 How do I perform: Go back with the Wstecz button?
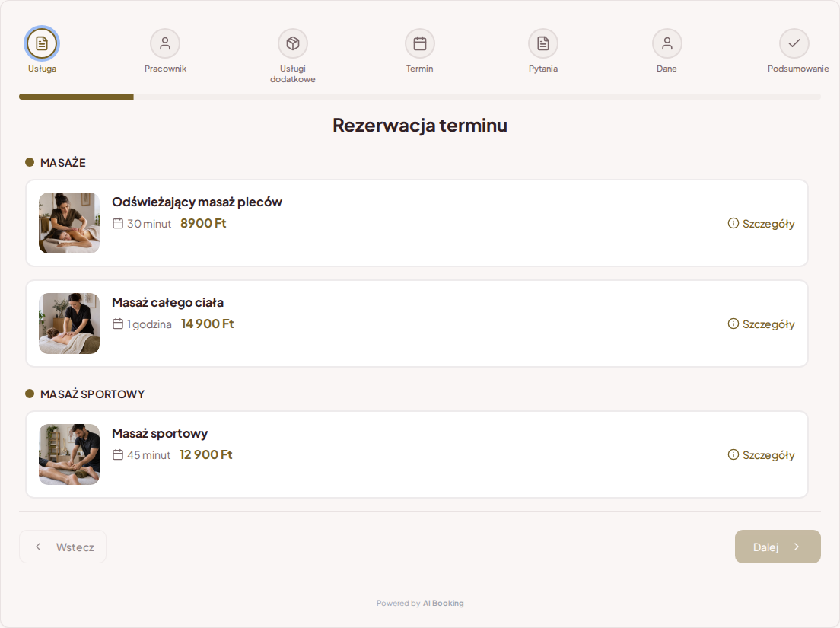tap(62, 547)
